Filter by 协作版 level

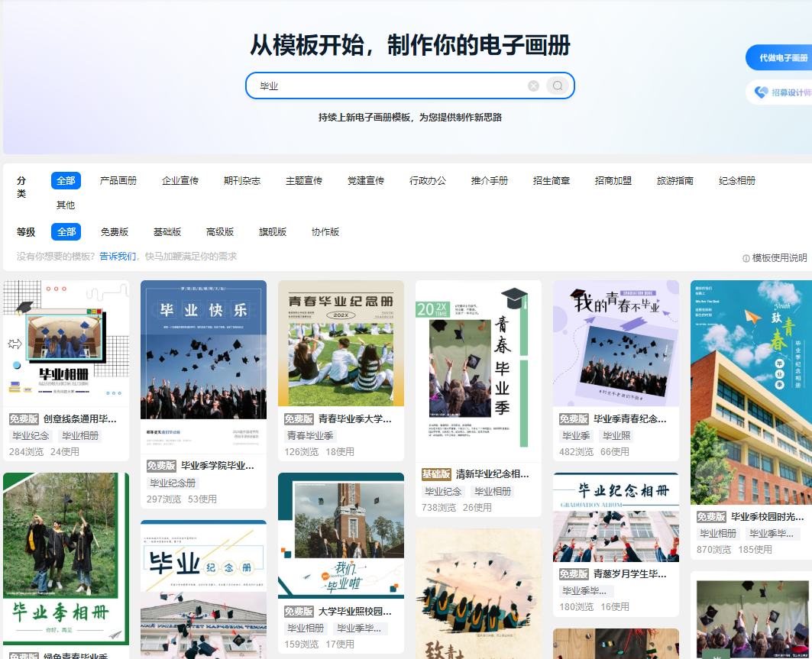click(x=325, y=232)
